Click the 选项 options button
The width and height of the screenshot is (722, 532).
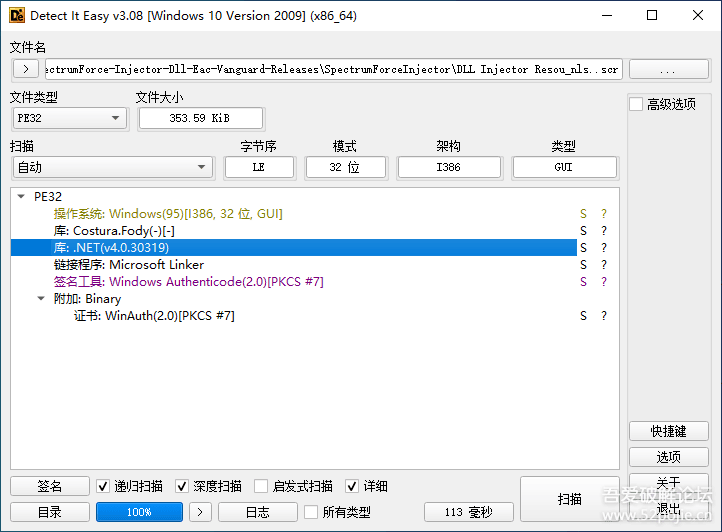point(669,457)
